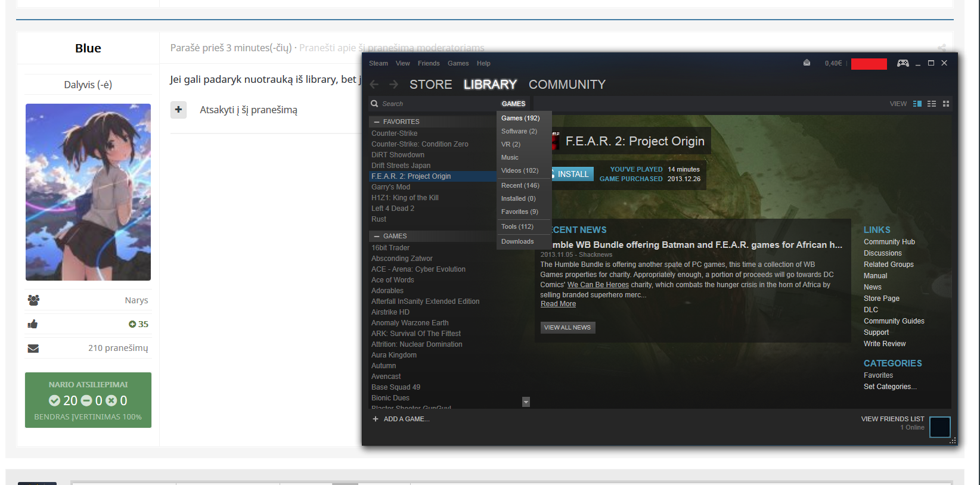Click VIEW ALL NEWS button

click(567, 328)
